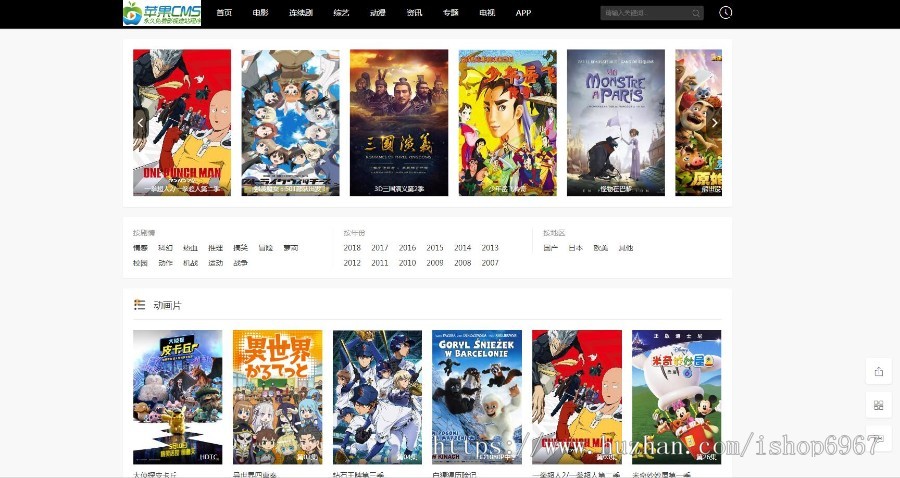The height and width of the screenshot is (478, 900).
Task: Filter by region 国产
Action: pyautogui.click(x=550, y=248)
